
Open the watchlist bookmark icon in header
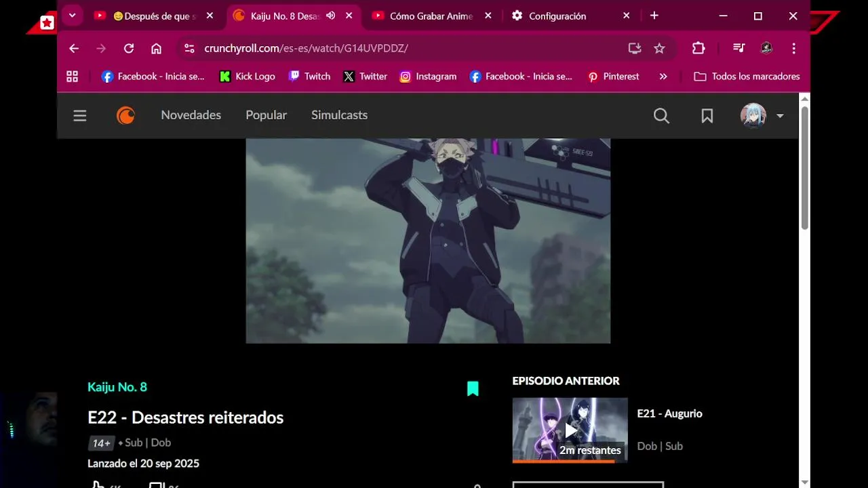pyautogui.click(x=707, y=116)
